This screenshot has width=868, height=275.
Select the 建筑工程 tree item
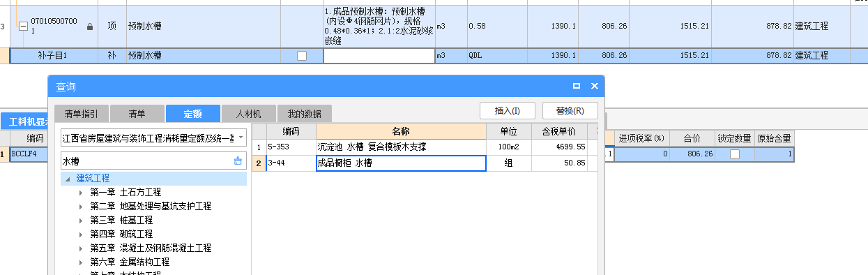pyautogui.click(x=93, y=179)
